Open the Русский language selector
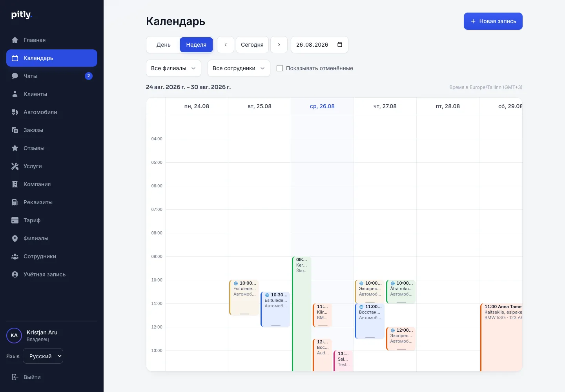The width and height of the screenshot is (565, 392). [43, 356]
